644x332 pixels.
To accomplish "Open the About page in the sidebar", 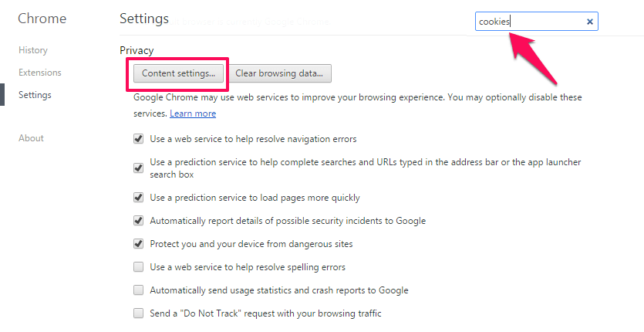I will [31, 138].
